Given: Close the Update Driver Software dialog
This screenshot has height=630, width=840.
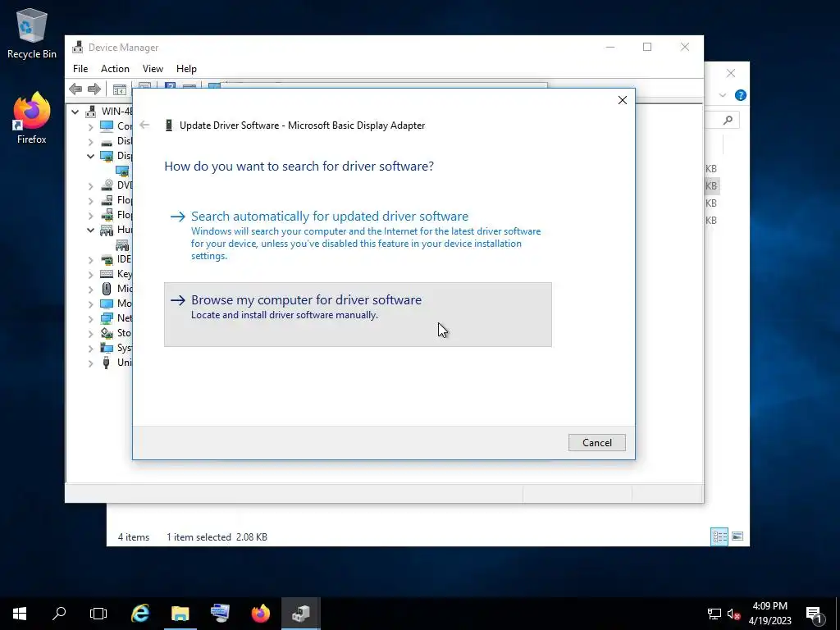Looking at the screenshot, I should [x=623, y=100].
